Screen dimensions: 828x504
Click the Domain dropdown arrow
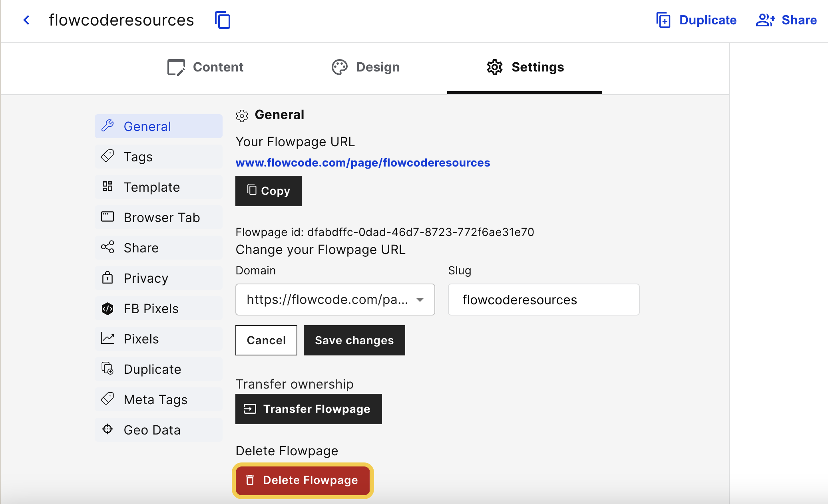tap(420, 300)
